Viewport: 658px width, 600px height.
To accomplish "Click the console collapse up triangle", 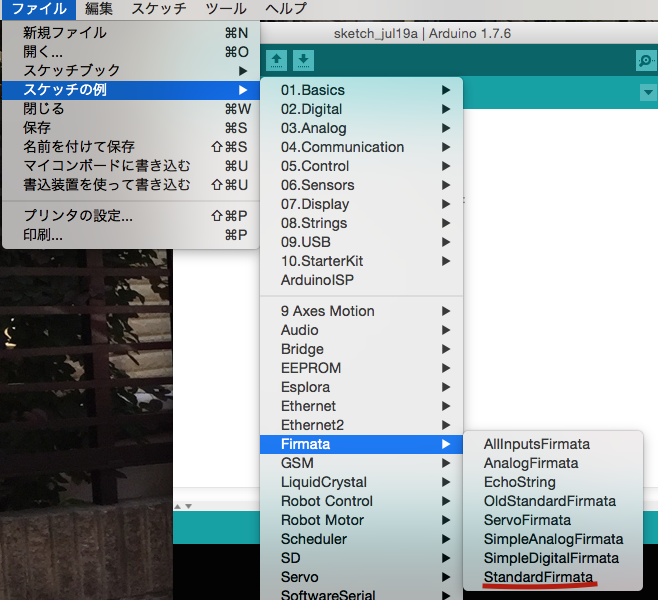I will click(x=178, y=506).
